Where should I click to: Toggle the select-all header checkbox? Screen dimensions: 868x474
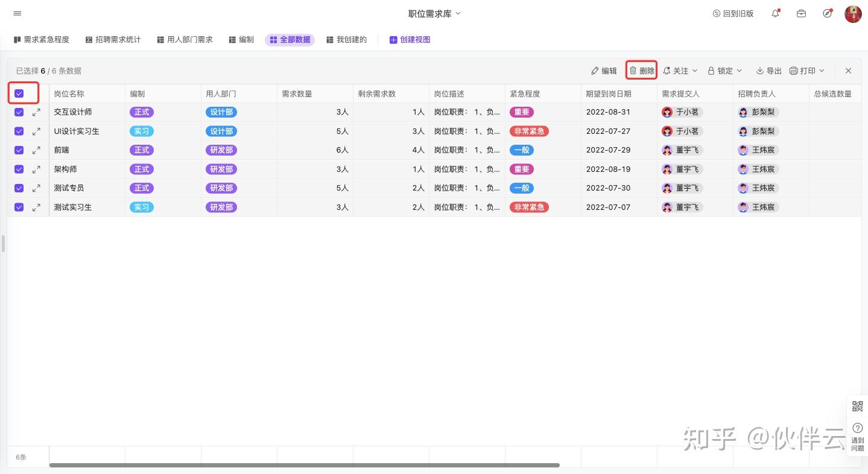point(19,93)
